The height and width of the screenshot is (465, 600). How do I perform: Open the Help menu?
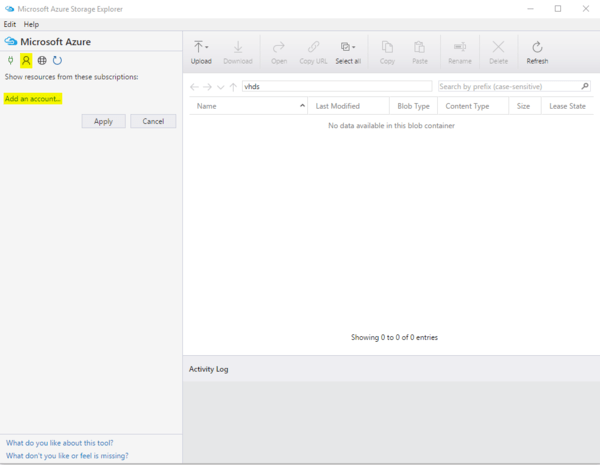point(31,24)
